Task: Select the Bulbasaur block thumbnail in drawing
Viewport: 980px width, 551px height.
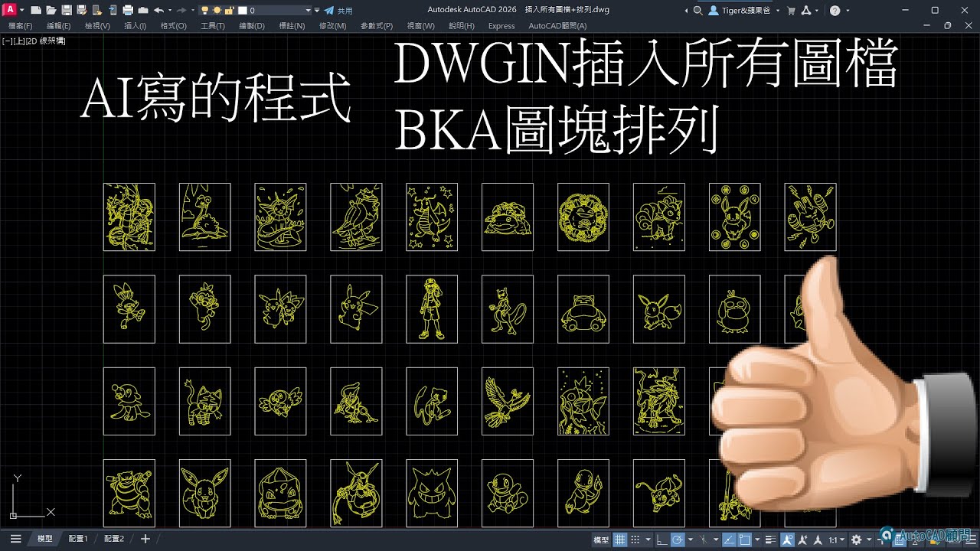Action: pyautogui.click(x=280, y=493)
